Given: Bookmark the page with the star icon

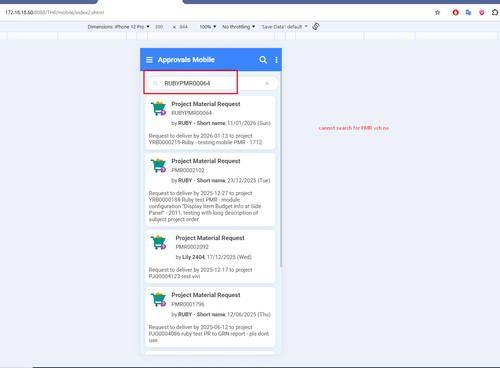Looking at the screenshot, I should (x=437, y=13).
